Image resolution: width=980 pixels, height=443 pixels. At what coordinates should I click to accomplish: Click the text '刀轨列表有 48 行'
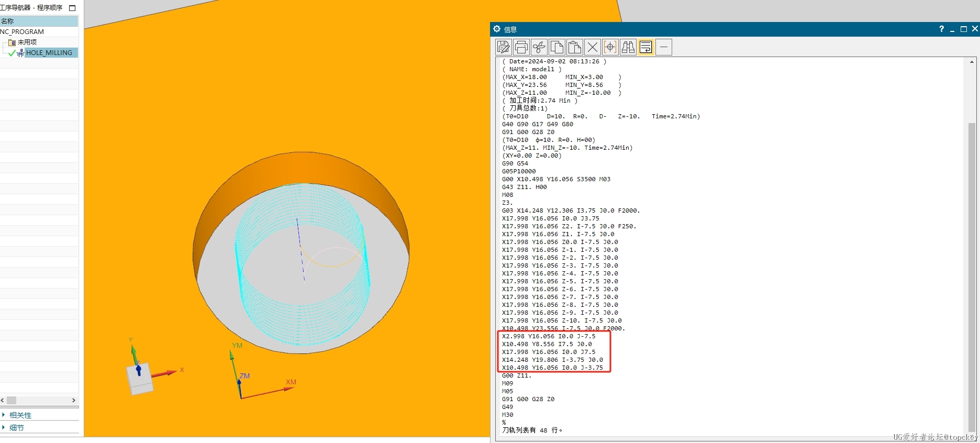(530, 430)
